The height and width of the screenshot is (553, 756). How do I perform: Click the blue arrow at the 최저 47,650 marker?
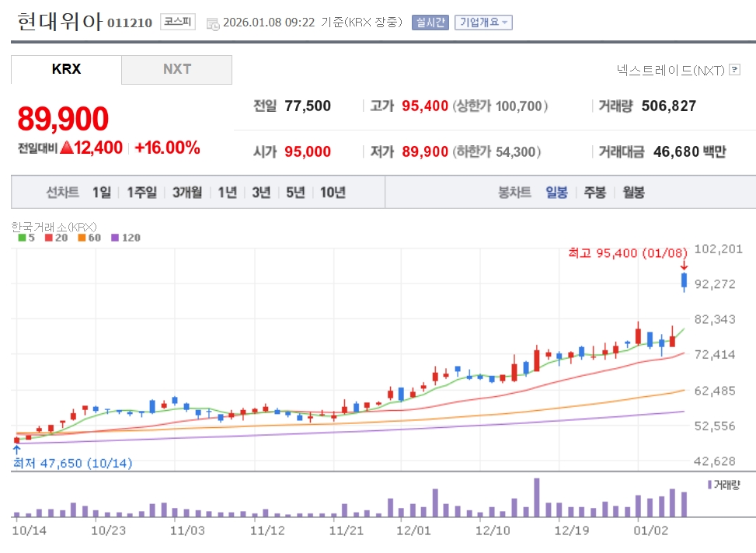point(16,449)
